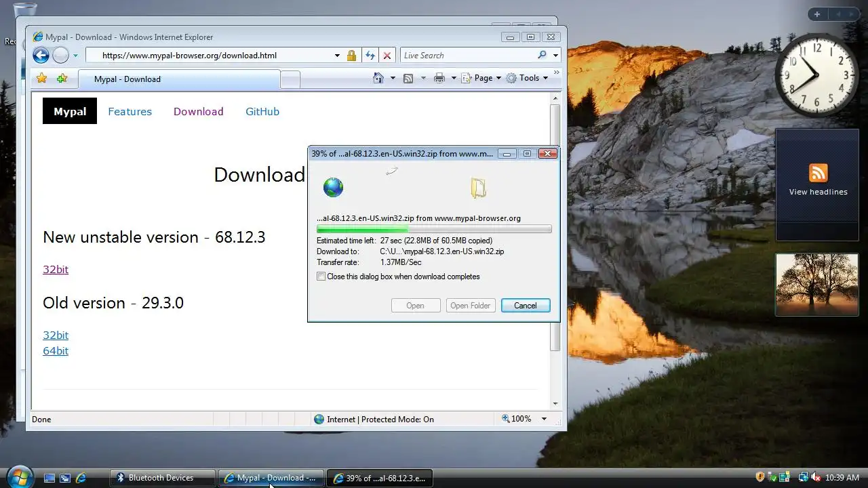Click the muted volume tray icon

tap(816, 477)
